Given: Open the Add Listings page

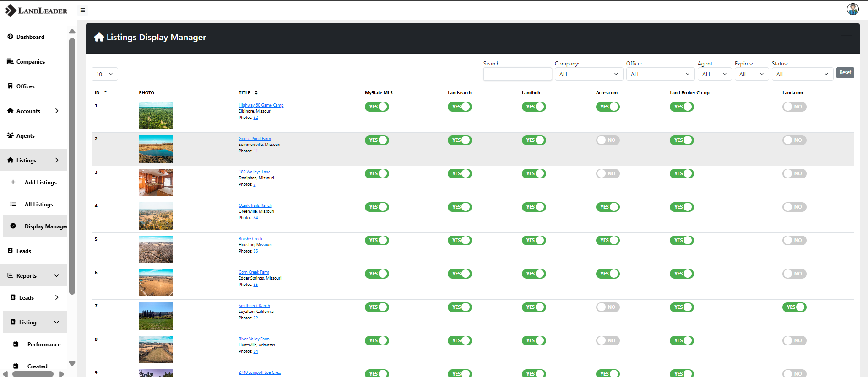Looking at the screenshot, I should pos(35,182).
